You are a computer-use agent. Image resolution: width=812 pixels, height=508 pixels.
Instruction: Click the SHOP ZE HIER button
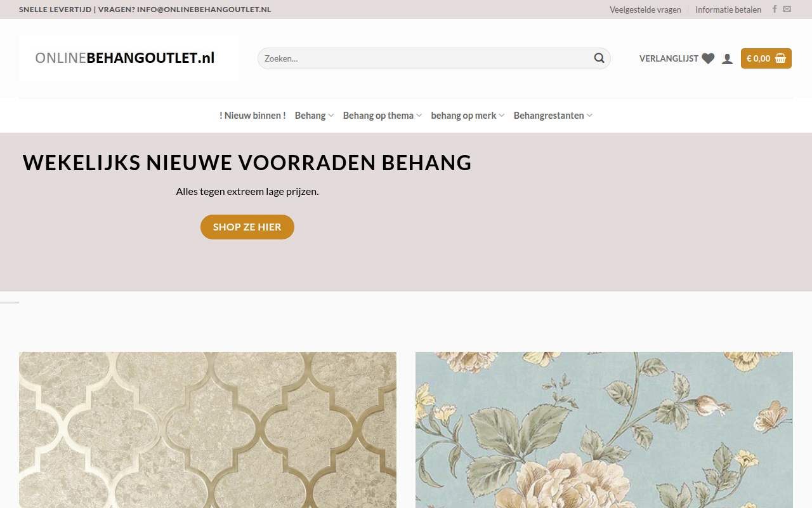247,227
